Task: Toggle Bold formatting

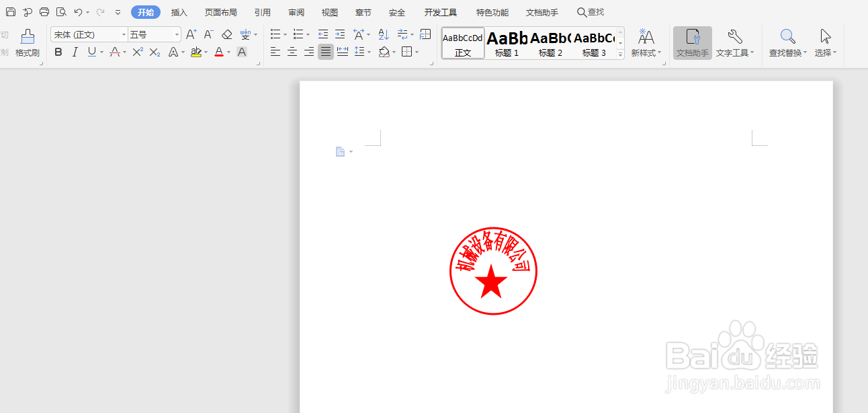Action: tap(58, 52)
